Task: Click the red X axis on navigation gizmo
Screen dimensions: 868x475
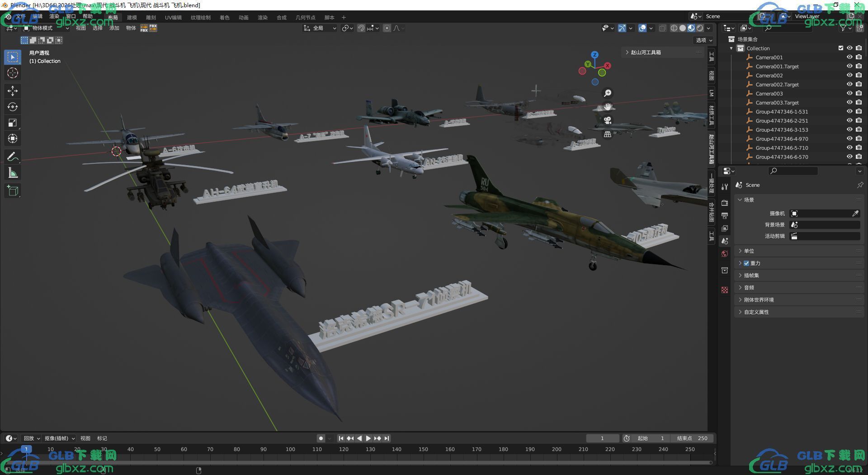Action: click(608, 66)
